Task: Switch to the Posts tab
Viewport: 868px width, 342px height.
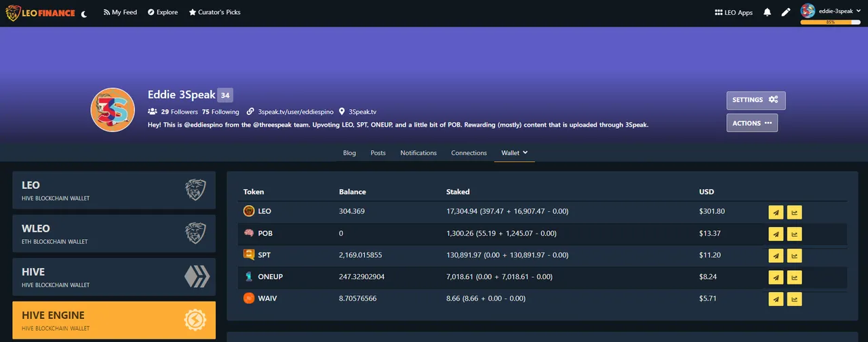Action: (x=378, y=152)
